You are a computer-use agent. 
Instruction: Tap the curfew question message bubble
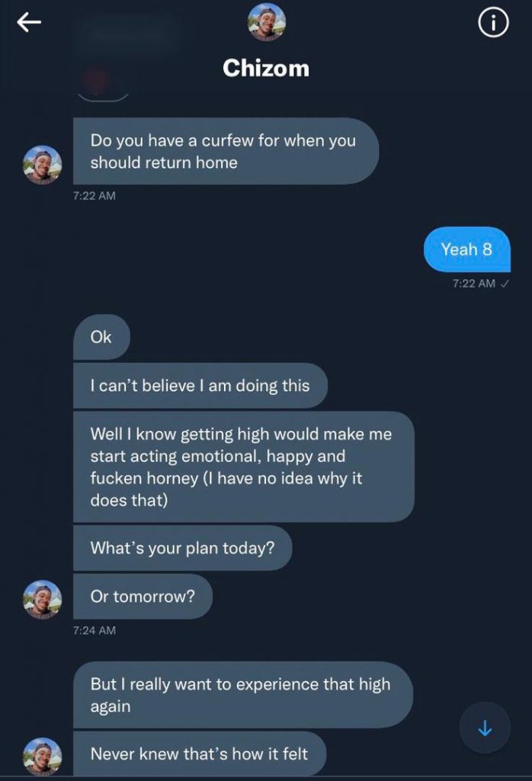coord(226,151)
